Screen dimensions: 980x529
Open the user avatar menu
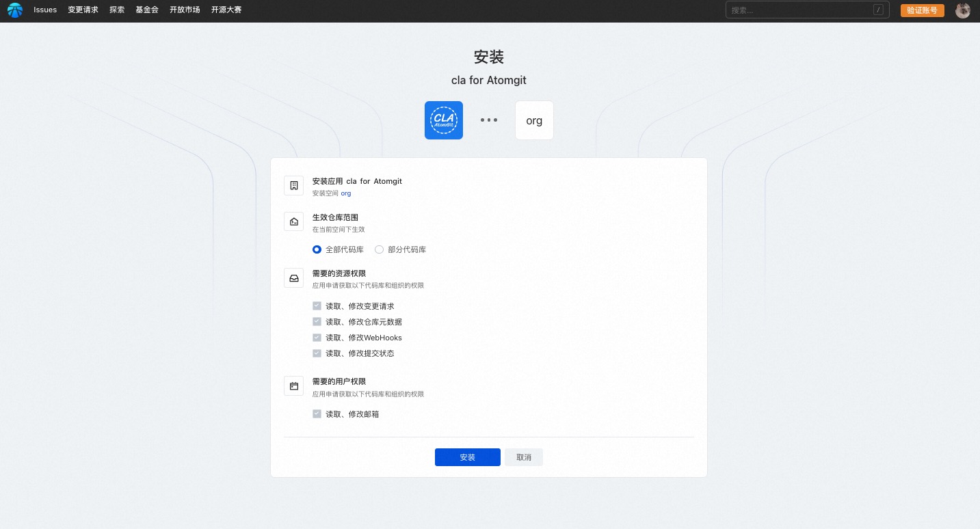click(x=962, y=10)
